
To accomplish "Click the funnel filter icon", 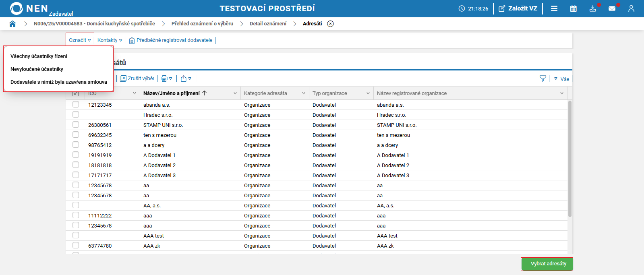I will tap(543, 79).
